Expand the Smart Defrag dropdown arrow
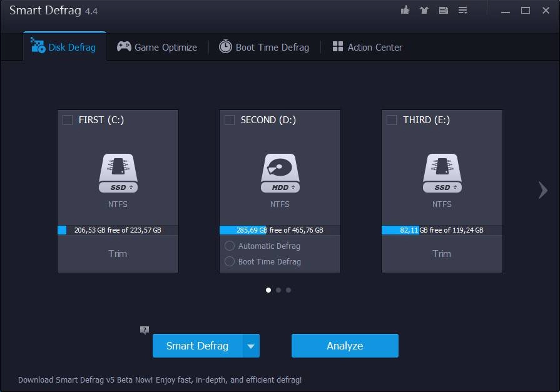This screenshot has width=560, height=392. (251, 346)
